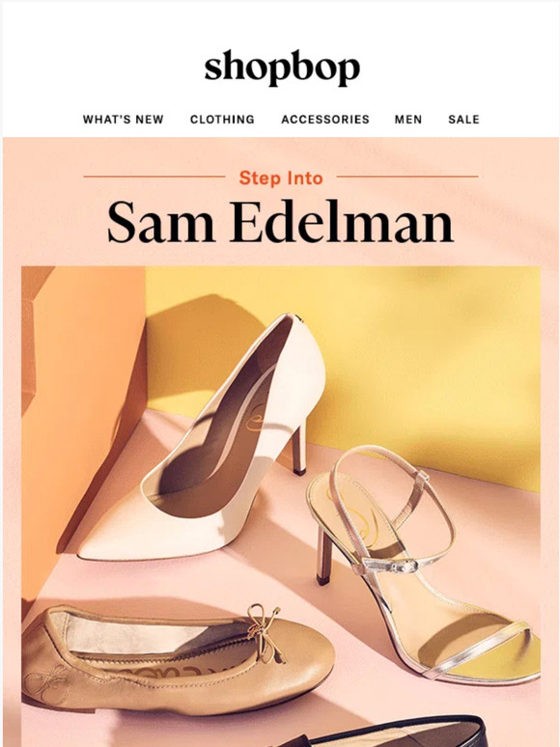Click the orange Step Into text
The width and height of the screenshot is (560, 747).
(281, 178)
